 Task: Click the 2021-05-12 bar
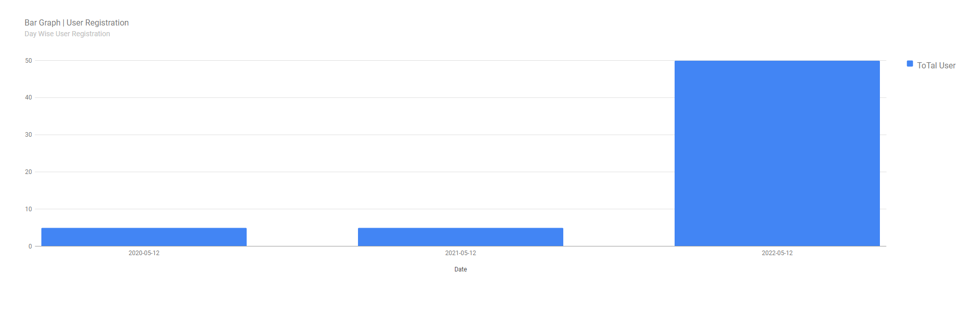[x=461, y=237]
